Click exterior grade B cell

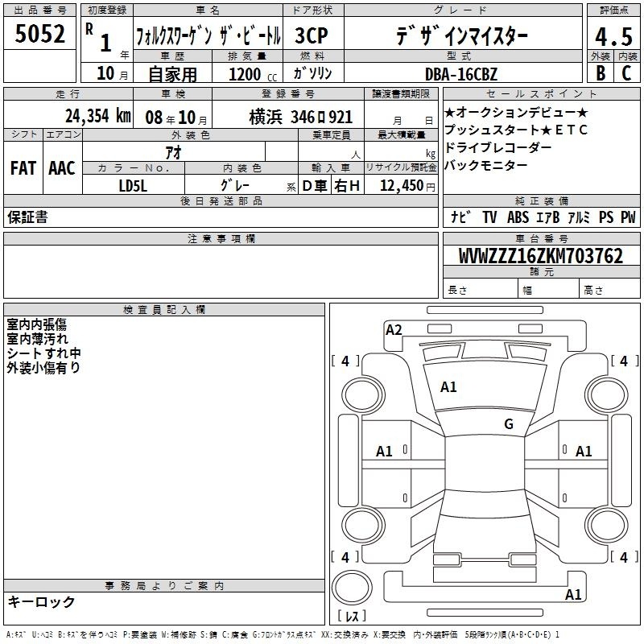click(600, 73)
